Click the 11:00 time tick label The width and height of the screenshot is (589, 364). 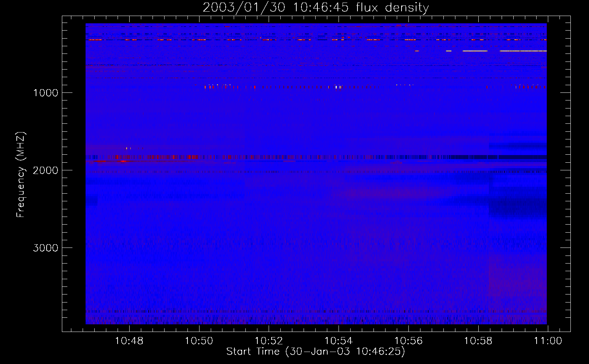tap(548, 341)
